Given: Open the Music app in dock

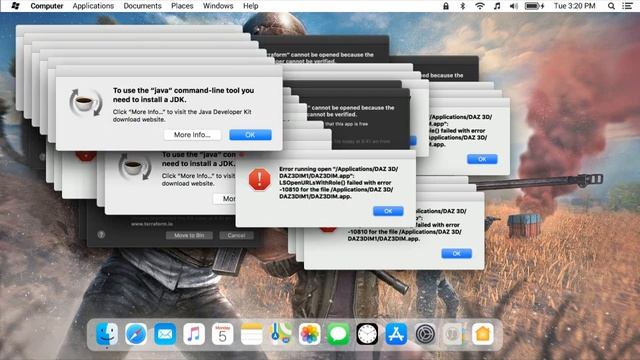Looking at the screenshot, I should tap(194, 334).
